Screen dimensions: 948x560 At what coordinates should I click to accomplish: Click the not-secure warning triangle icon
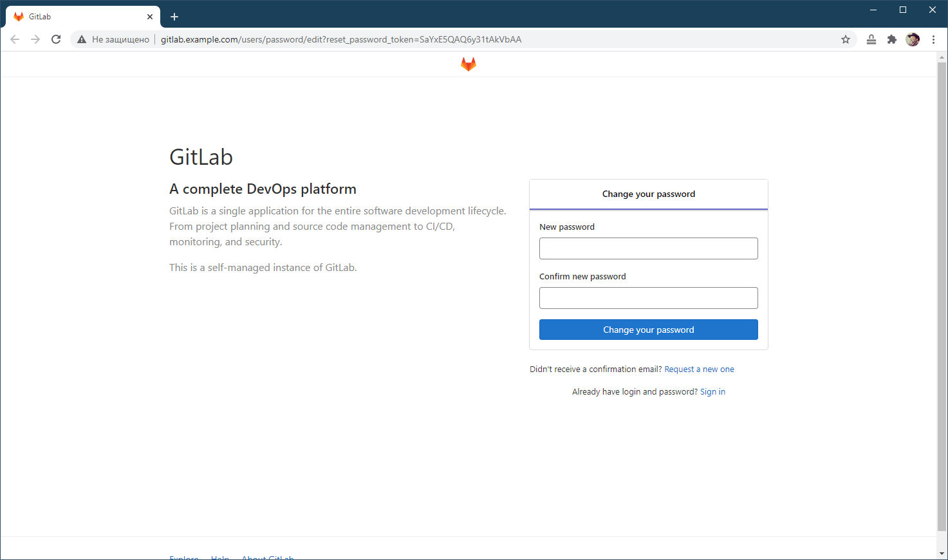tap(82, 39)
